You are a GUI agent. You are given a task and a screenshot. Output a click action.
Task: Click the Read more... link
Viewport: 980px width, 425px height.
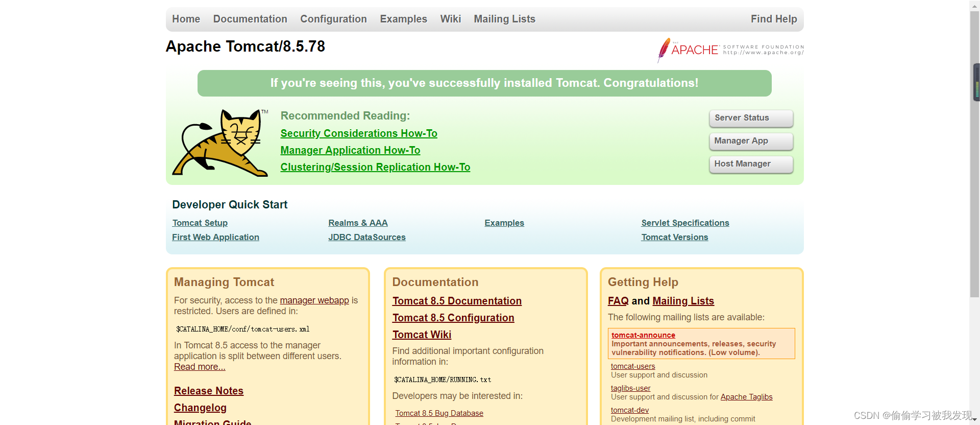point(200,367)
